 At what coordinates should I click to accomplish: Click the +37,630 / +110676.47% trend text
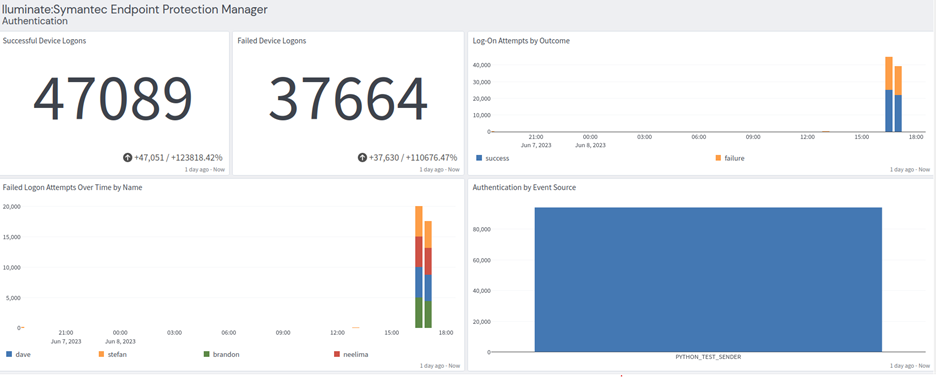point(412,158)
